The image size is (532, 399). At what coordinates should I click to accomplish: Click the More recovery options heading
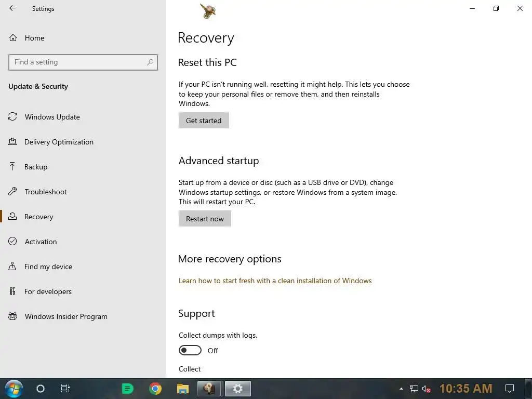tap(230, 259)
